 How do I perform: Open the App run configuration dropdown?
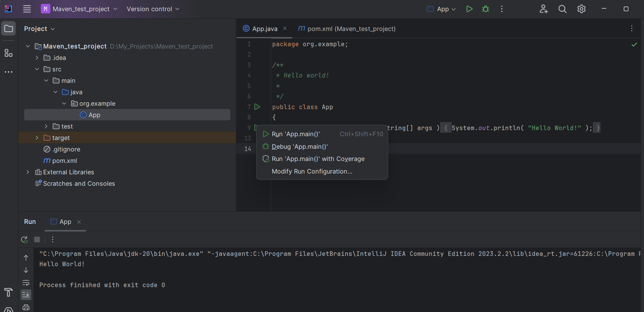click(441, 9)
